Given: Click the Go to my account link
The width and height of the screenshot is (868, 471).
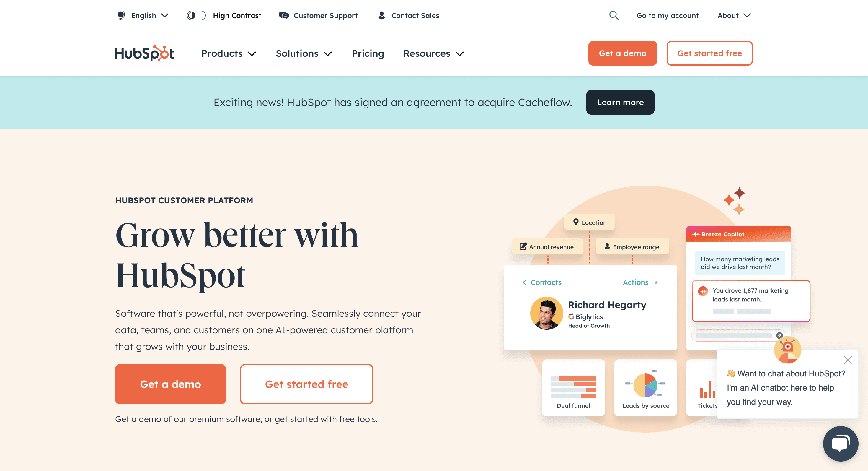Looking at the screenshot, I should tap(668, 16).
